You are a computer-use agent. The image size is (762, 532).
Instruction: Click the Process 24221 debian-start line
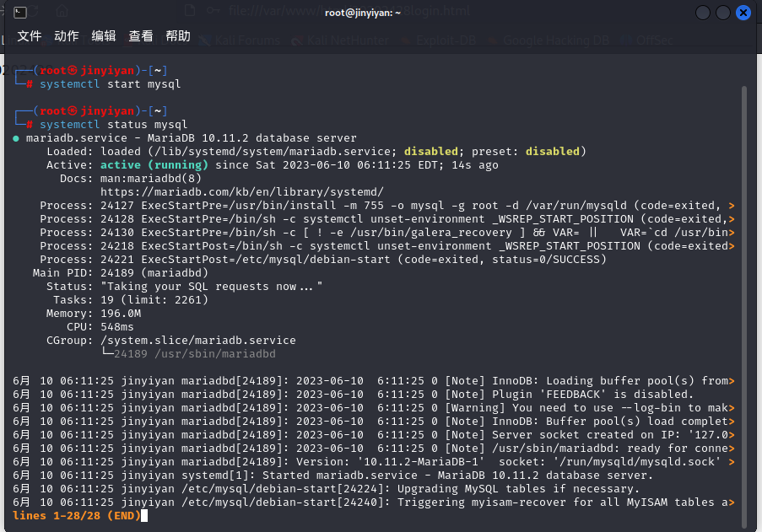(x=323, y=260)
